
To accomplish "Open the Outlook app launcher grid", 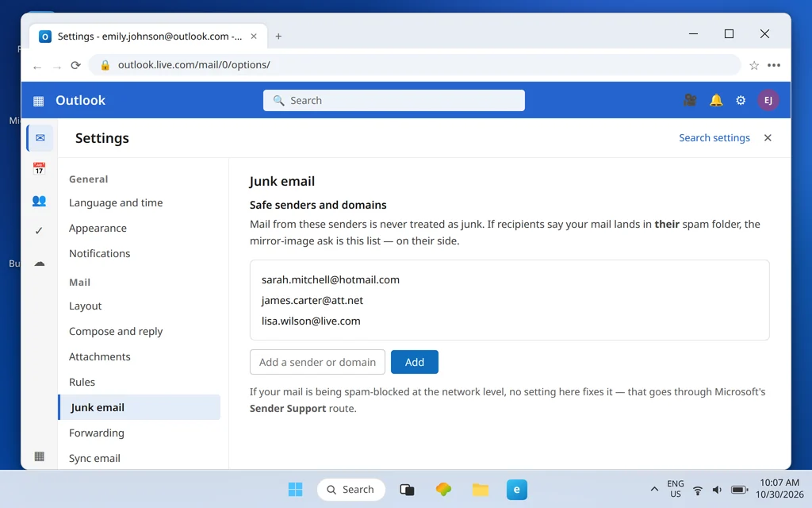I will coord(38,101).
